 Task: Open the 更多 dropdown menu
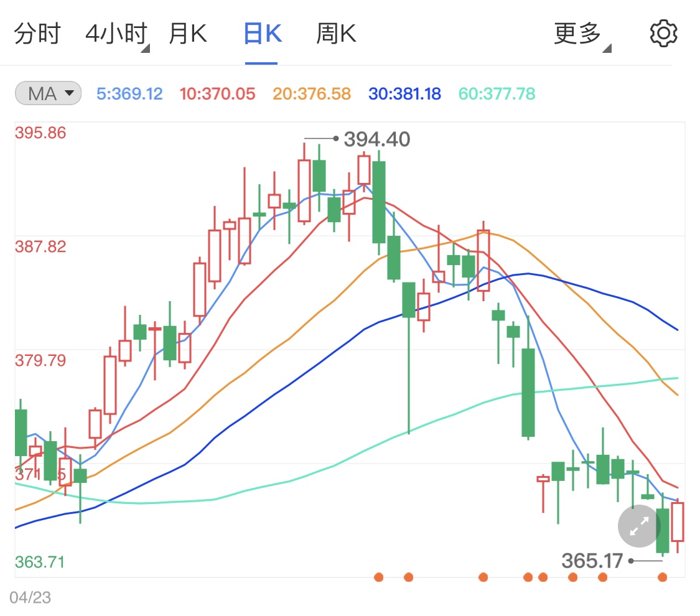[x=582, y=35]
